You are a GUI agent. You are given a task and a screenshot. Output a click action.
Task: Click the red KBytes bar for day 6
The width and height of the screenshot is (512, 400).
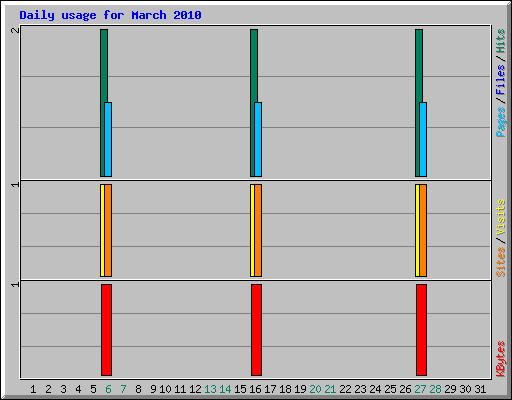tap(106, 330)
